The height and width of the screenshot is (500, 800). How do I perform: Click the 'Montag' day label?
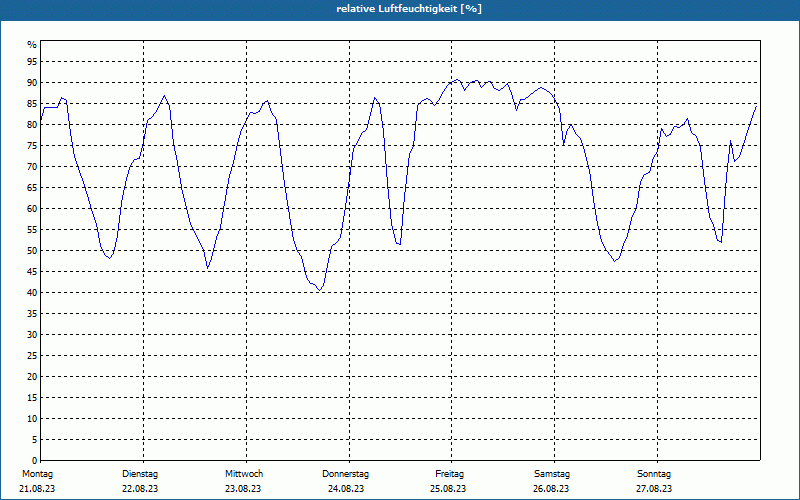pyautogui.click(x=37, y=474)
